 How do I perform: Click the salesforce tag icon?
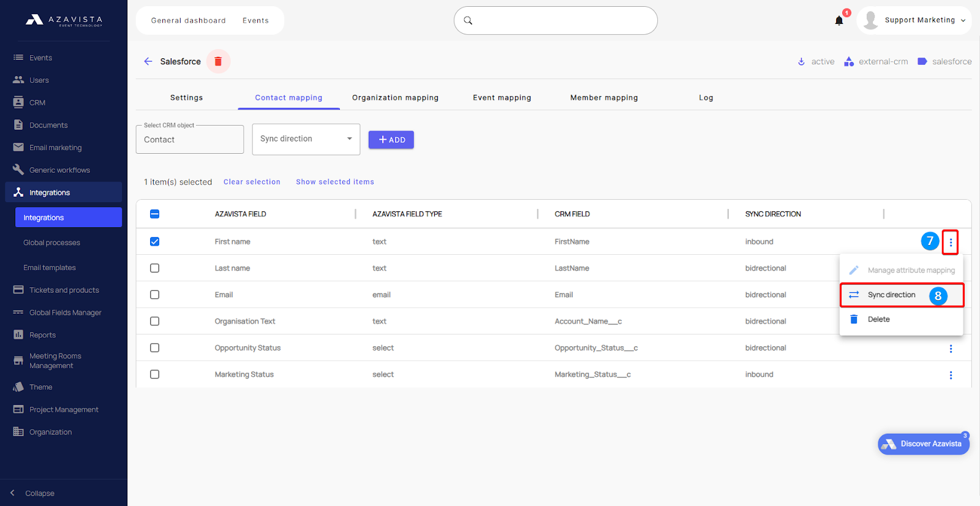click(922, 61)
